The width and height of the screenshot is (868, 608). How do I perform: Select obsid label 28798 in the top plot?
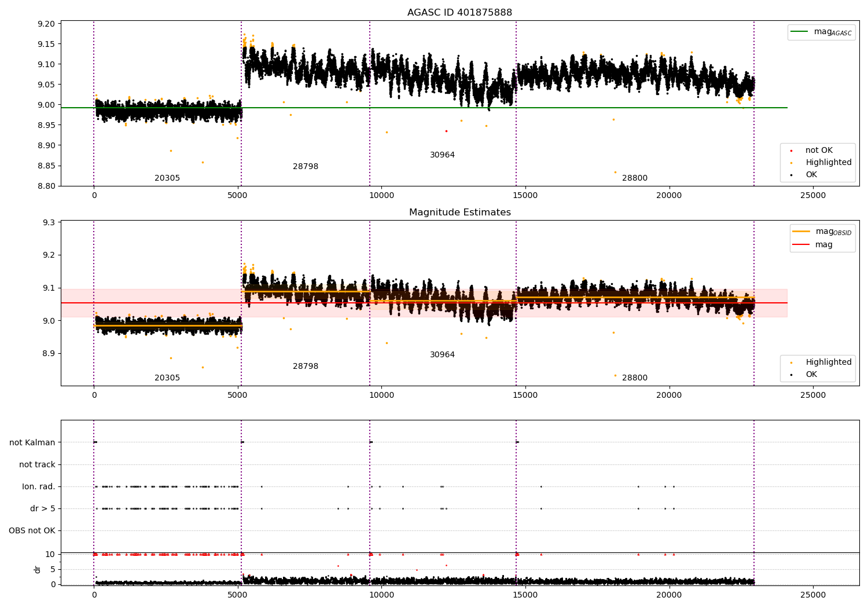(306, 167)
